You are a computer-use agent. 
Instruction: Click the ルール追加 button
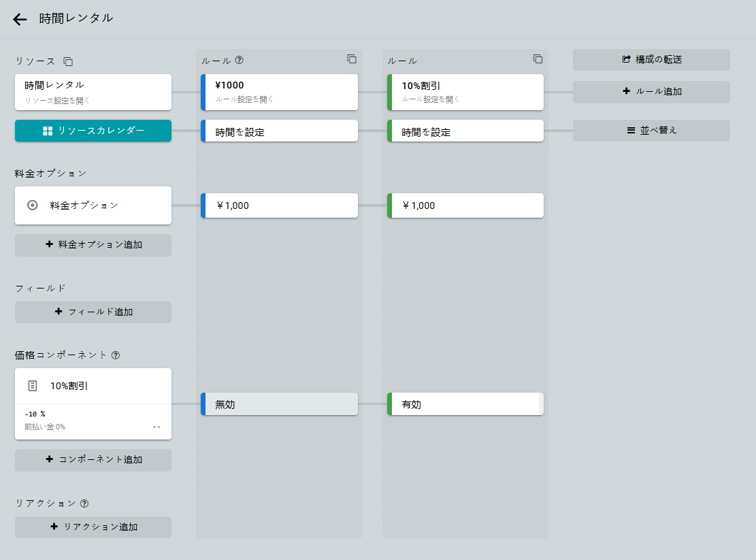[651, 92]
